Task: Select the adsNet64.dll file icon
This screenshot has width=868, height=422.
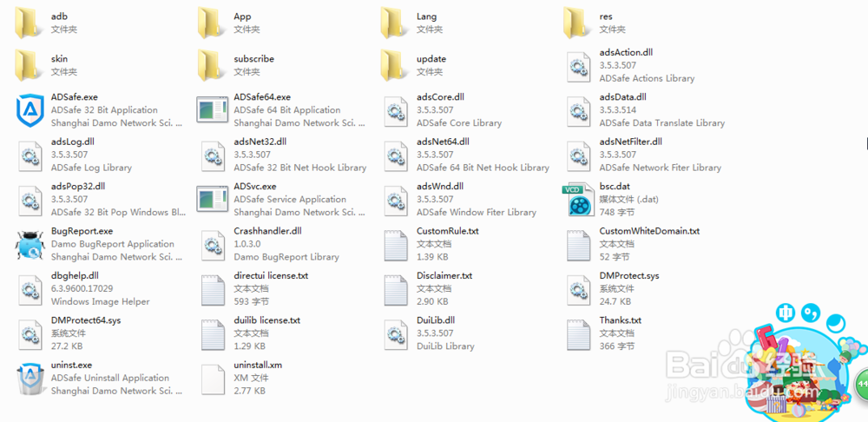Action: point(396,156)
